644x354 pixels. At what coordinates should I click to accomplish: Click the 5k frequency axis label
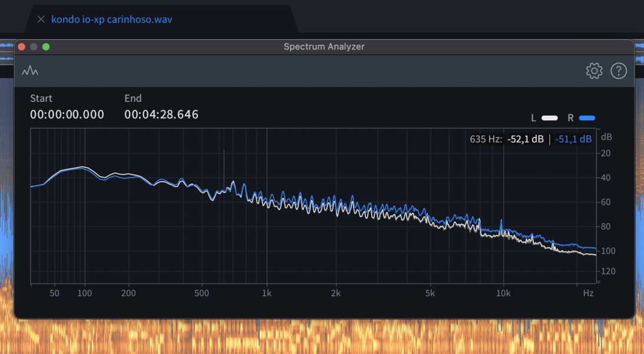(430, 293)
